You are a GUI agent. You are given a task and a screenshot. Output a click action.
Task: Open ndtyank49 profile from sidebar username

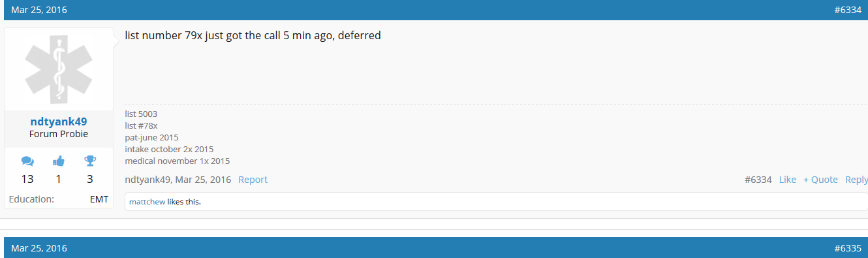coord(59,121)
